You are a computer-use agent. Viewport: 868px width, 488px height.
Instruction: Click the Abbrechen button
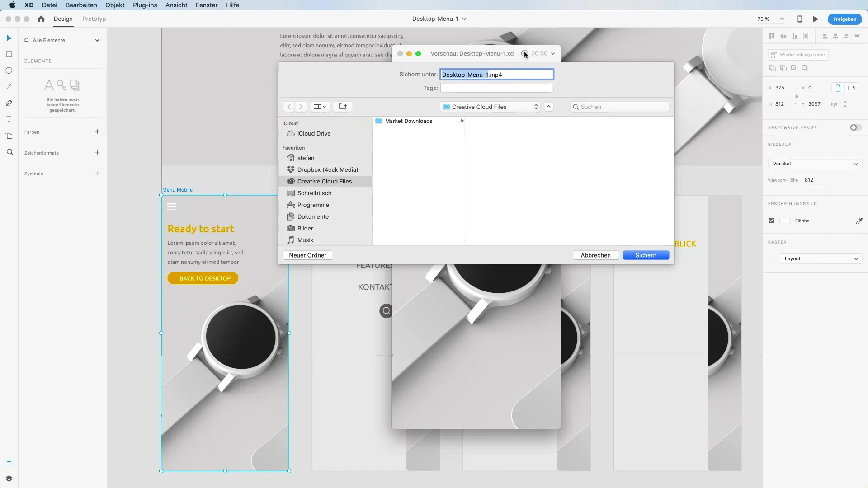click(x=596, y=255)
